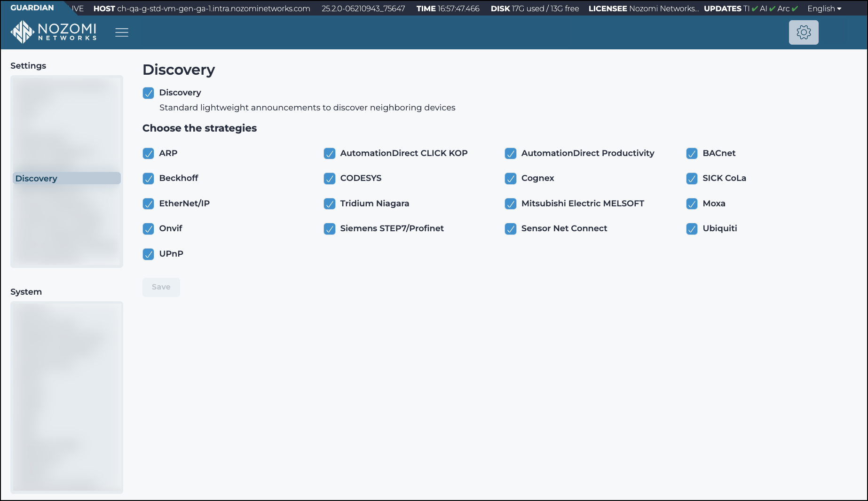Viewport: 868px width, 501px height.
Task: Toggle the Siemens STEP7/Profinet strategy
Action: coord(330,229)
